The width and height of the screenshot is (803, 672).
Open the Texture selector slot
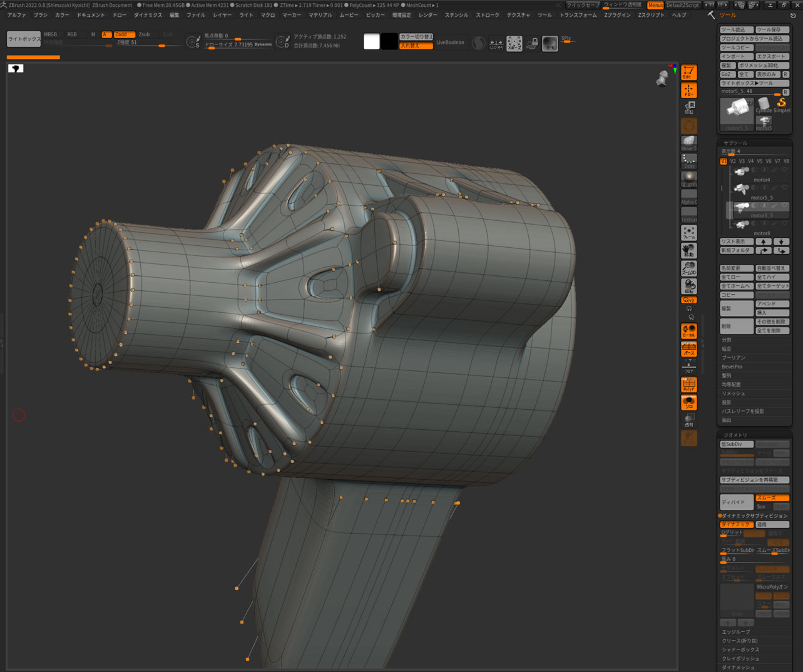(x=688, y=215)
